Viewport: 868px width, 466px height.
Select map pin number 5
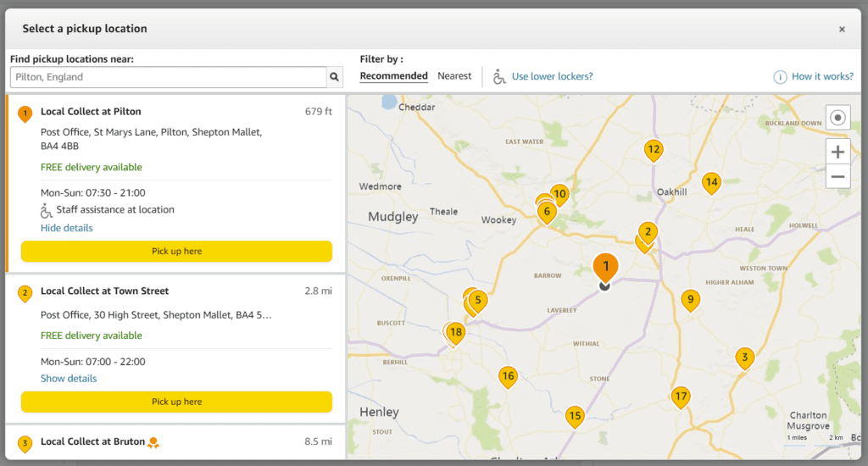(x=478, y=302)
